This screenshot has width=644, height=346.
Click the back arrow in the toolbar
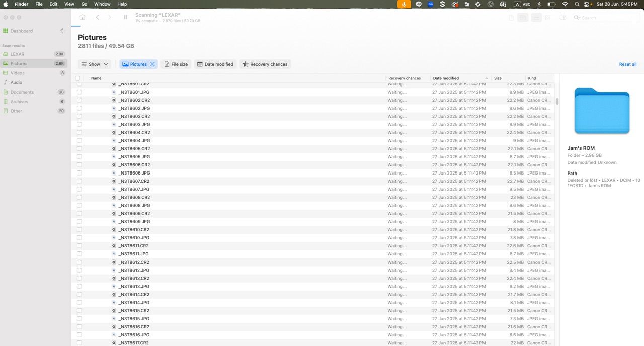(97, 17)
